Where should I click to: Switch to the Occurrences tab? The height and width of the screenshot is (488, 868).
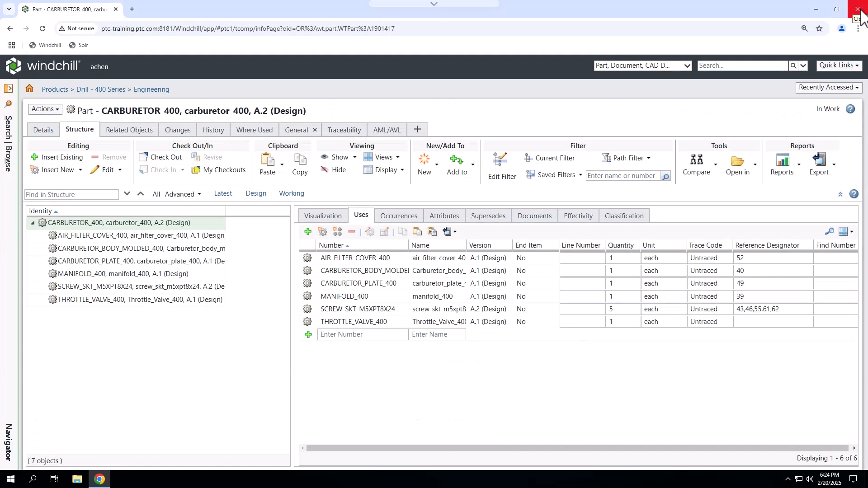[x=398, y=216]
